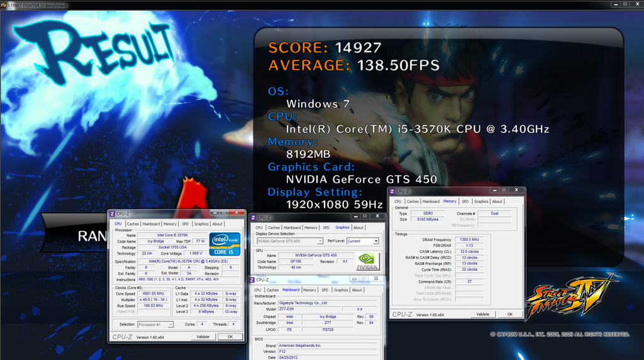Click the Bus Speed value 100.03 MHz

coord(153,306)
